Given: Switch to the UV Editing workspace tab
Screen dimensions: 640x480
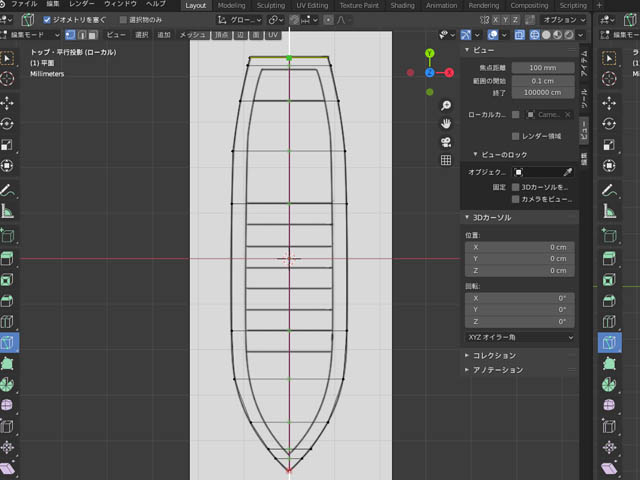Looking at the screenshot, I should pos(312,5).
